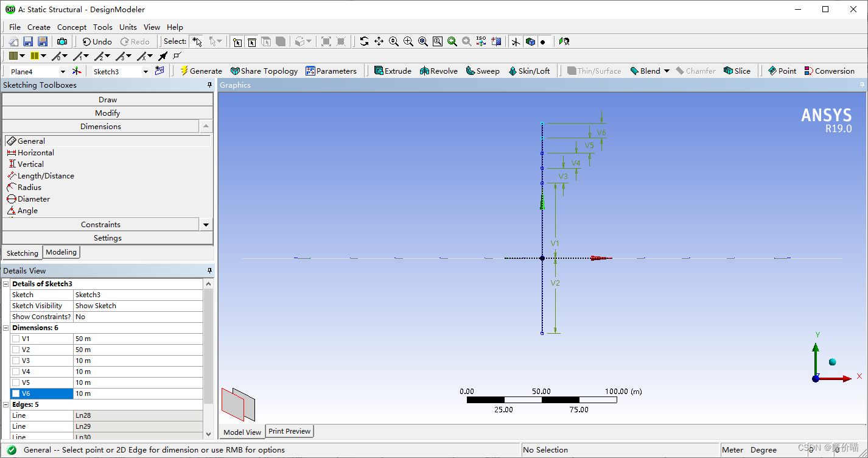The height and width of the screenshot is (458, 868).
Task: Go to Previous View (green arrow)
Action: coord(452,41)
